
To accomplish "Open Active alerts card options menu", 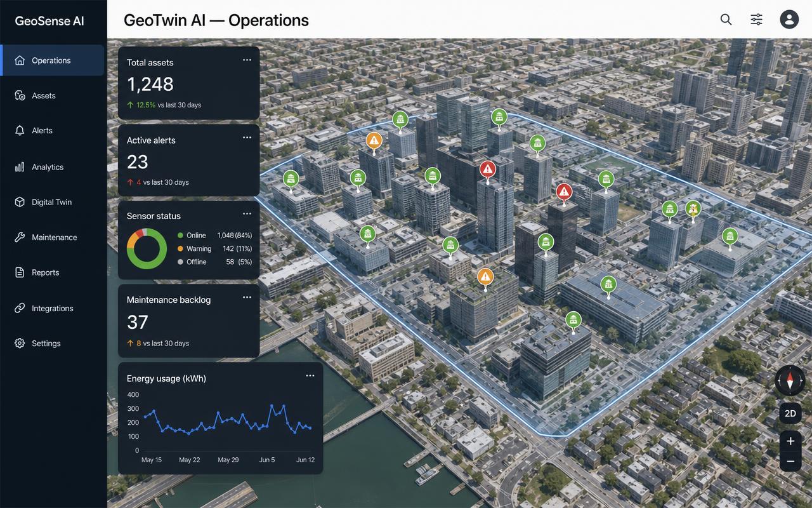I will pos(247,137).
